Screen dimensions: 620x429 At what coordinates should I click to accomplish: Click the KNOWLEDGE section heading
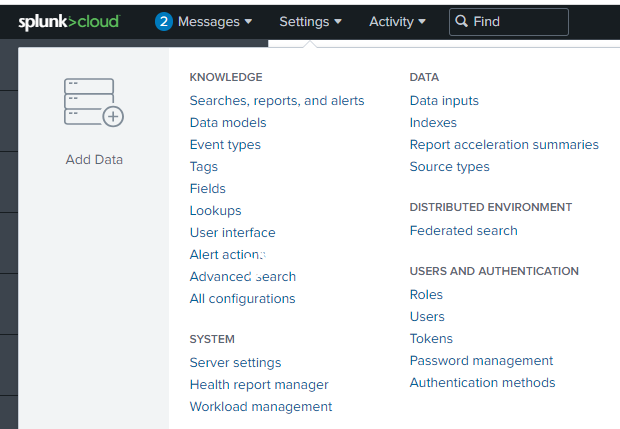pyautogui.click(x=226, y=77)
